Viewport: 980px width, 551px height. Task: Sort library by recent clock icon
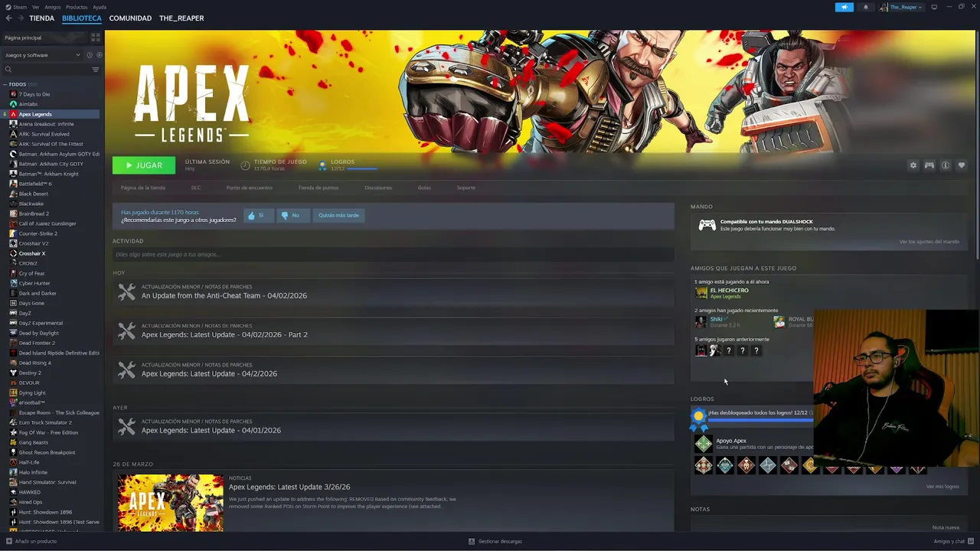(90, 55)
